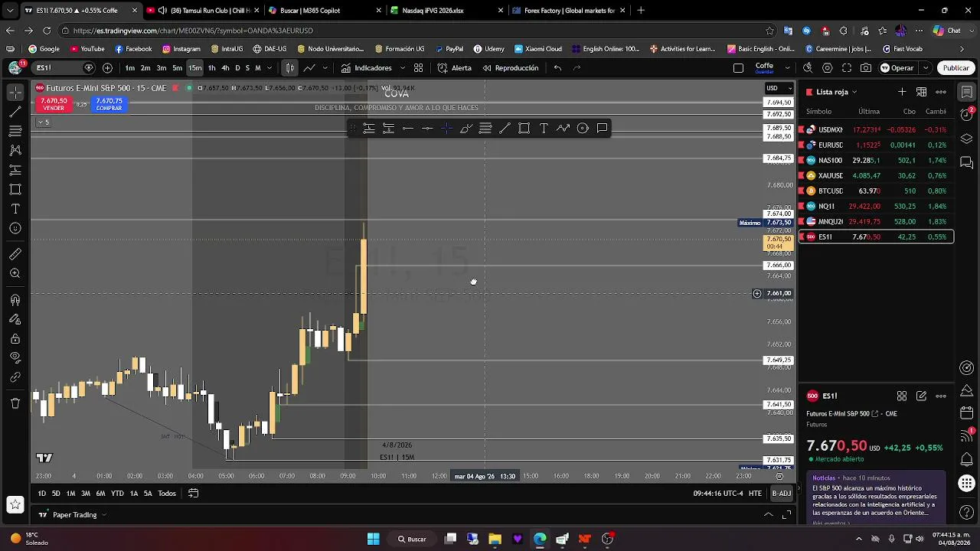Open the emoji icons tool

point(15,228)
